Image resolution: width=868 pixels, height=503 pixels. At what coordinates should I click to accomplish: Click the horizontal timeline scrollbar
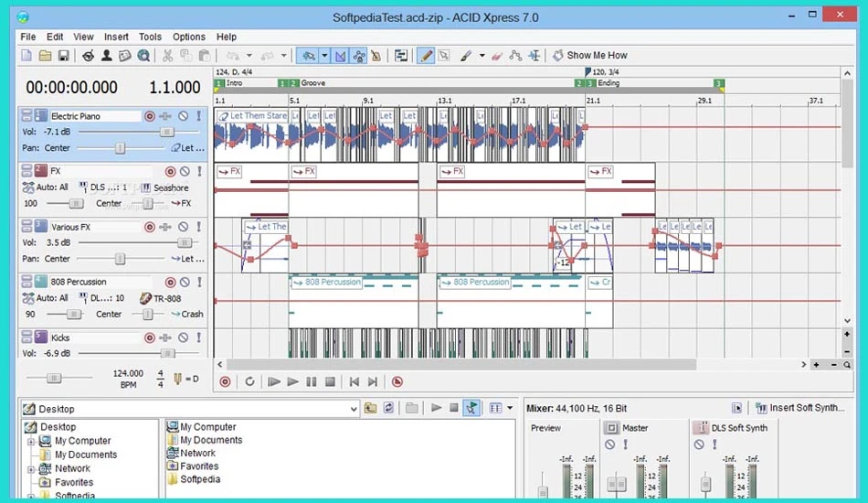461,365
